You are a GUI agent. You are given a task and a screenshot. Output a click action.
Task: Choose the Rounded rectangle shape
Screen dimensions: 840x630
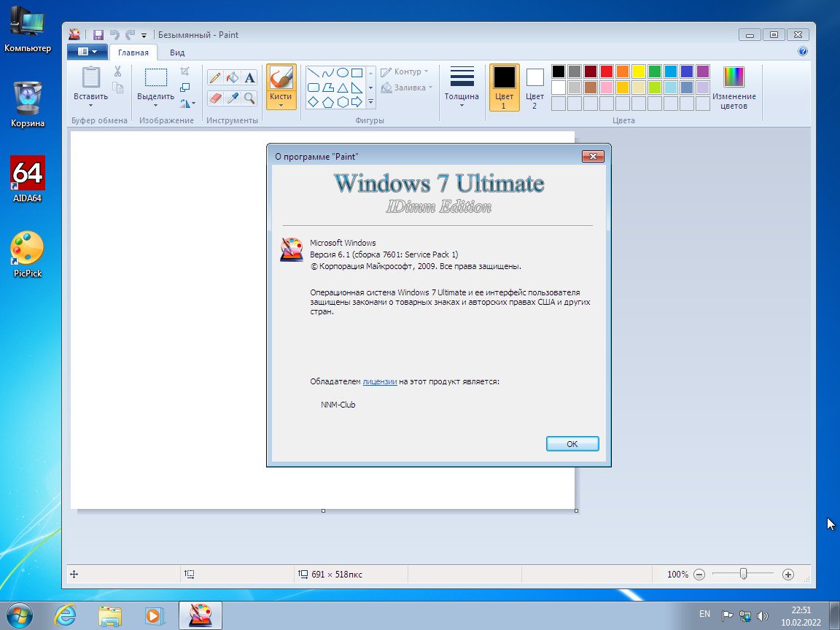[314, 87]
